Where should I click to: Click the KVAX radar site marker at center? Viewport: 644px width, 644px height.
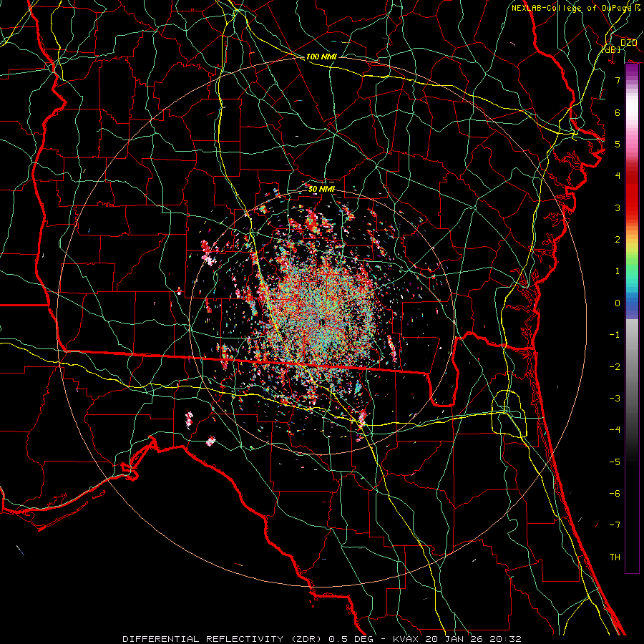pos(323,323)
